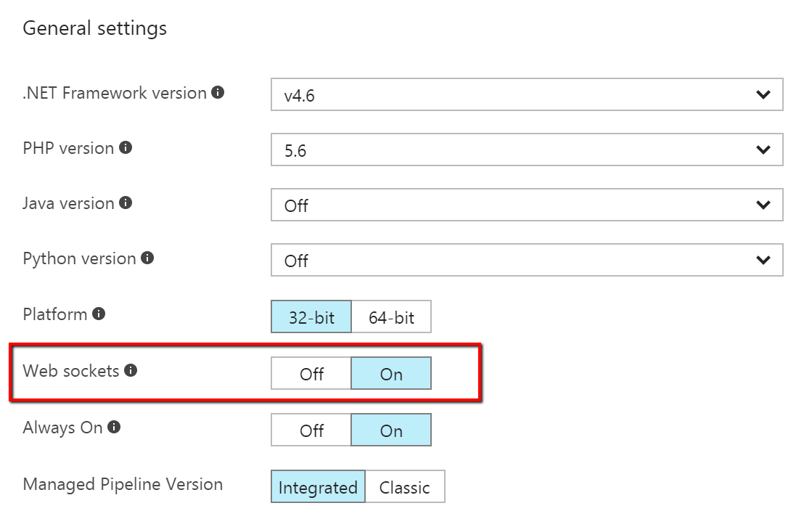The height and width of the screenshot is (519, 812).
Task: Open the .NET Framework version dropdown
Action: tap(527, 94)
